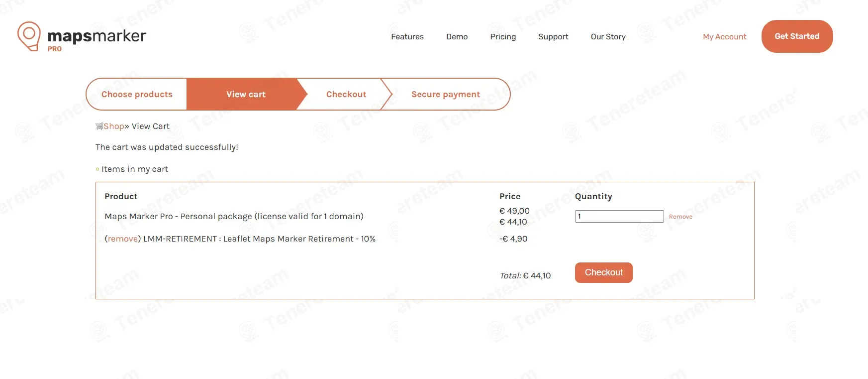Click the 'View Cart' breadcrumb text
The image size is (868, 379).
pyautogui.click(x=151, y=126)
